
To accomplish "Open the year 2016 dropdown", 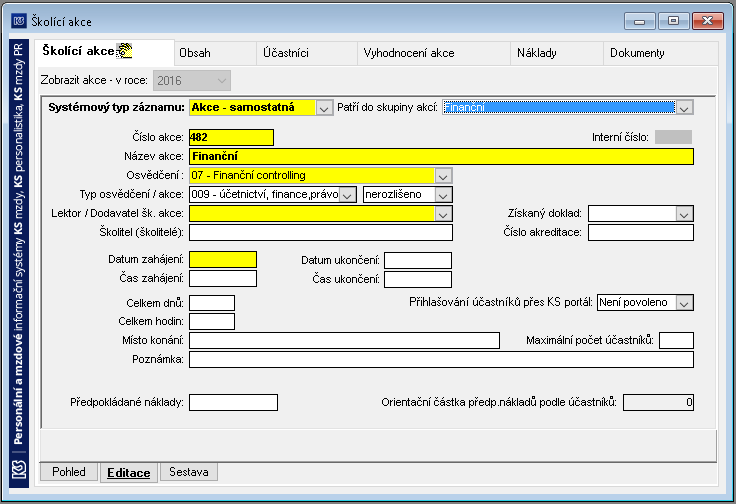I will tap(222, 81).
